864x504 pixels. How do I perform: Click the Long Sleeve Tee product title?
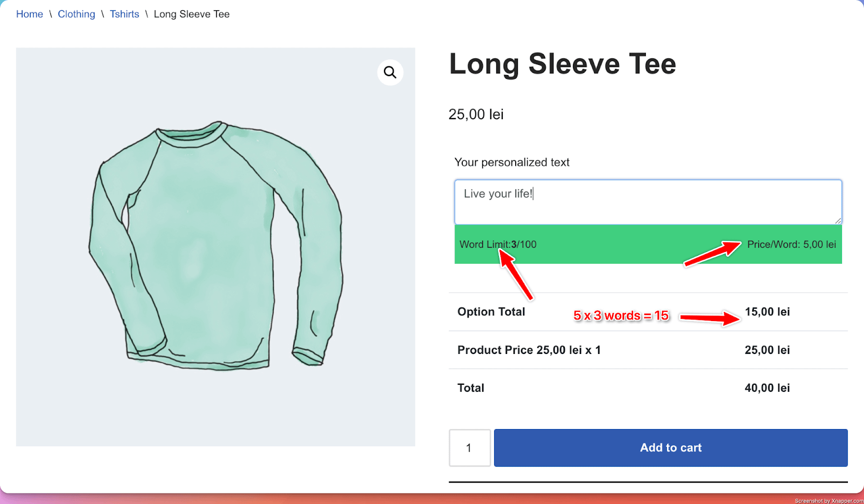click(x=562, y=64)
